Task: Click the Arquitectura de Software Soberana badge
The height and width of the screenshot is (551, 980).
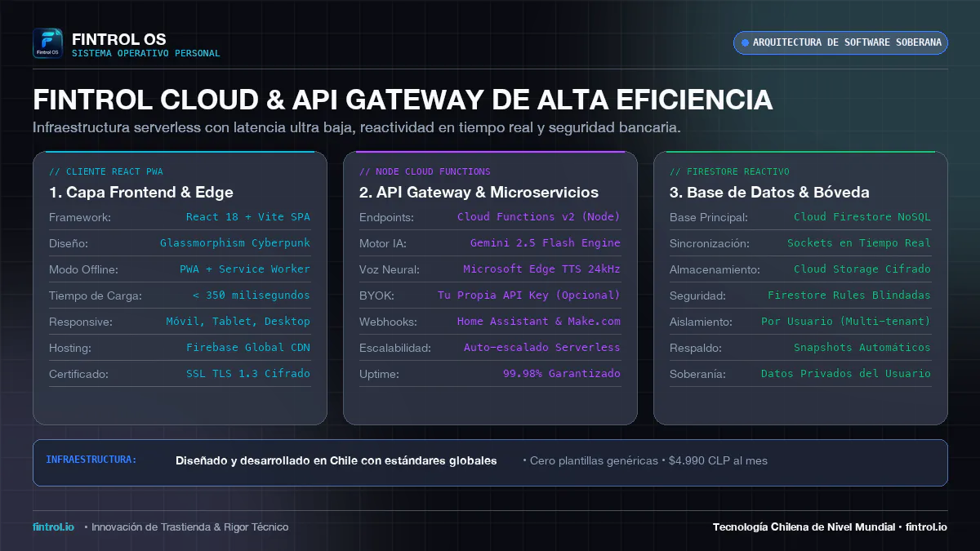Action: pos(840,42)
